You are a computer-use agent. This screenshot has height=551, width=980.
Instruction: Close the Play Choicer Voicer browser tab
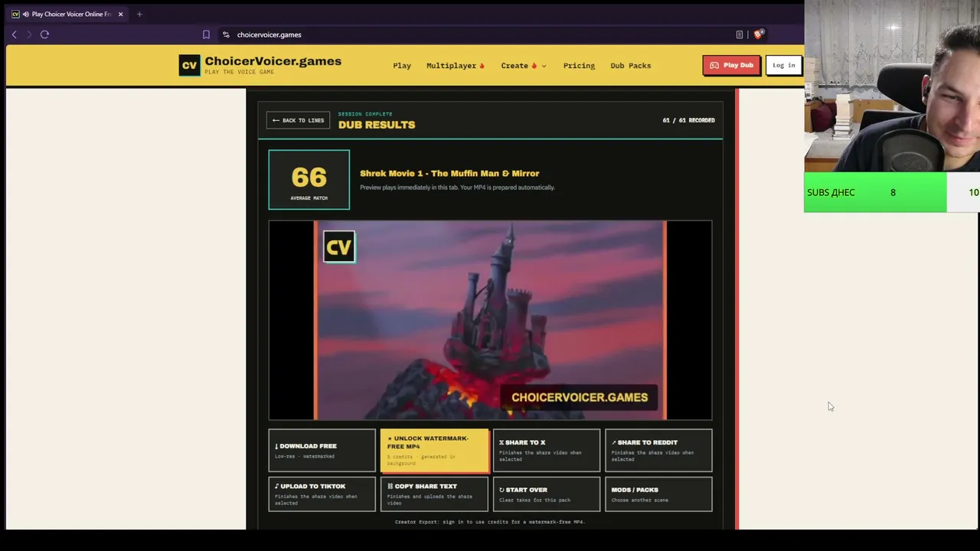pyautogui.click(x=120, y=14)
